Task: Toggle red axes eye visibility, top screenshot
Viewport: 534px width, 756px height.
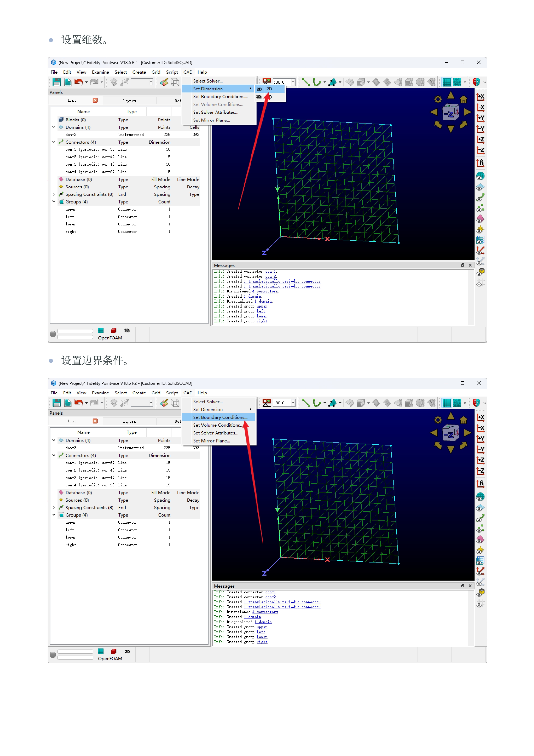Action: (480, 251)
